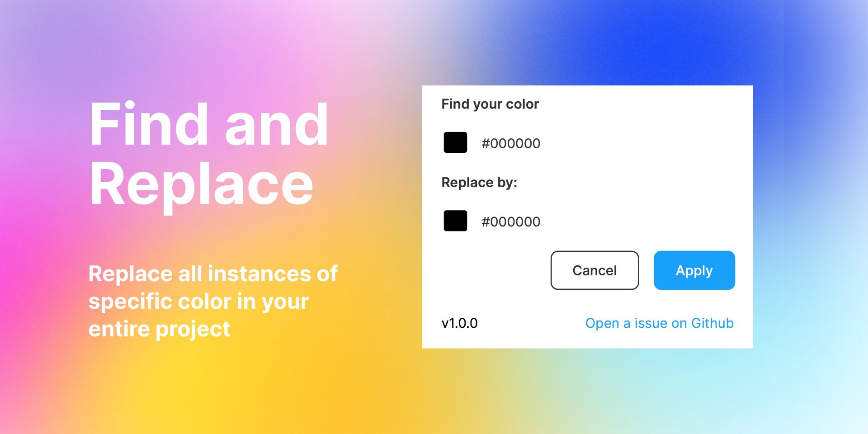Image resolution: width=868 pixels, height=434 pixels.
Task: Click the v1.0.0 version text
Action: [459, 323]
